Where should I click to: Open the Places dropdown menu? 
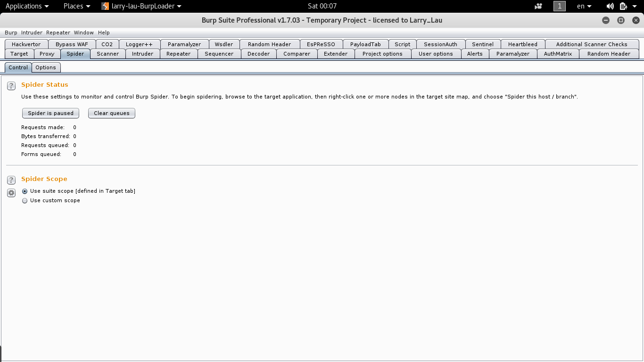[x=77, y=6]
